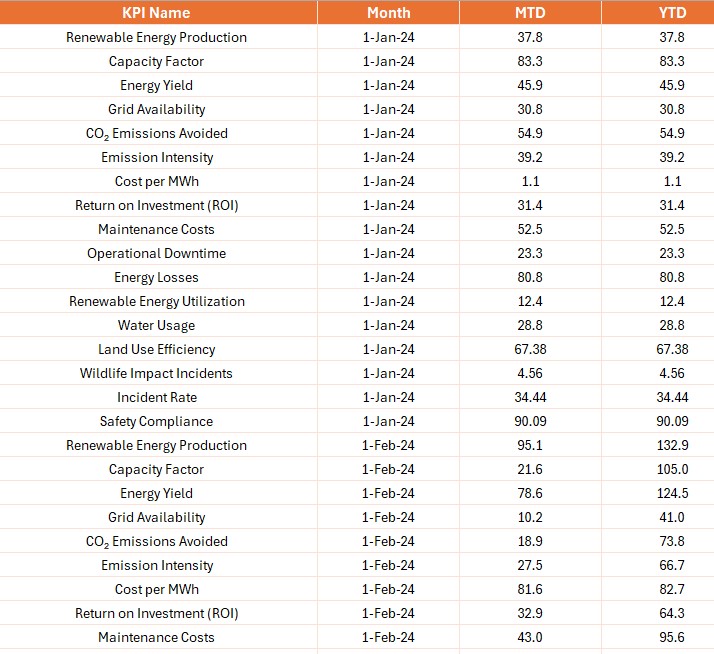Click Maintenance Costs in the 1-Feb-24 row
Image resolution: width=714 pixels, height=654 pixels.
pyautogui.click(x=156, y=637)
